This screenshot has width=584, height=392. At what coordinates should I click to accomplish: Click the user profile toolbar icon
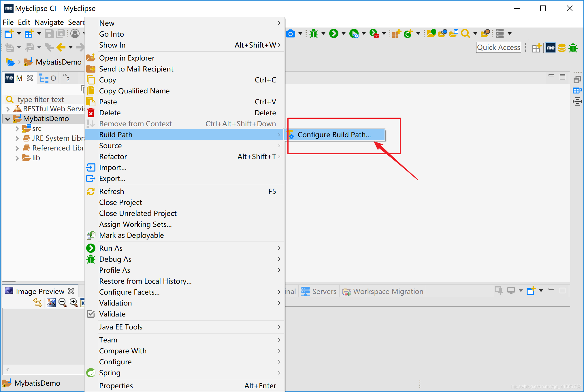pyautogui.click(x=75, y=34)
